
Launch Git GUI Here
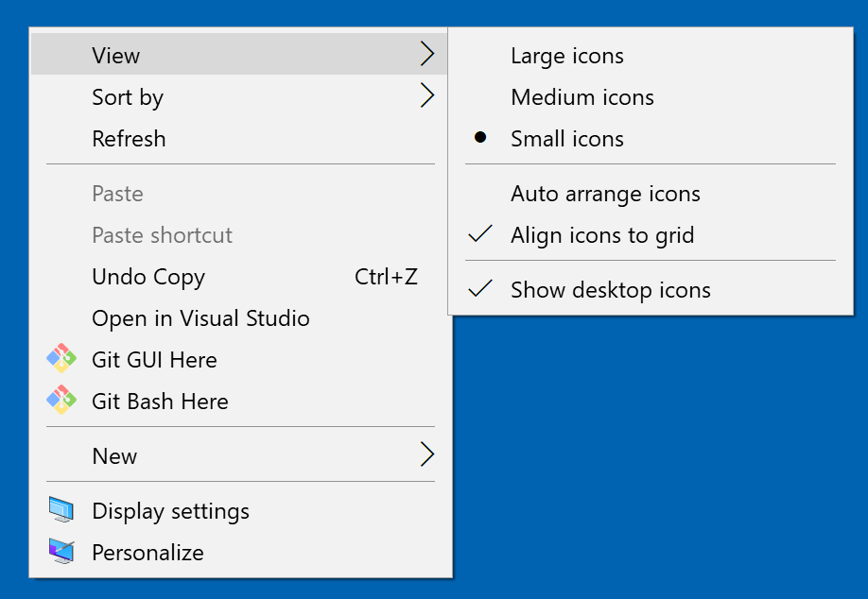coord(239,360)
